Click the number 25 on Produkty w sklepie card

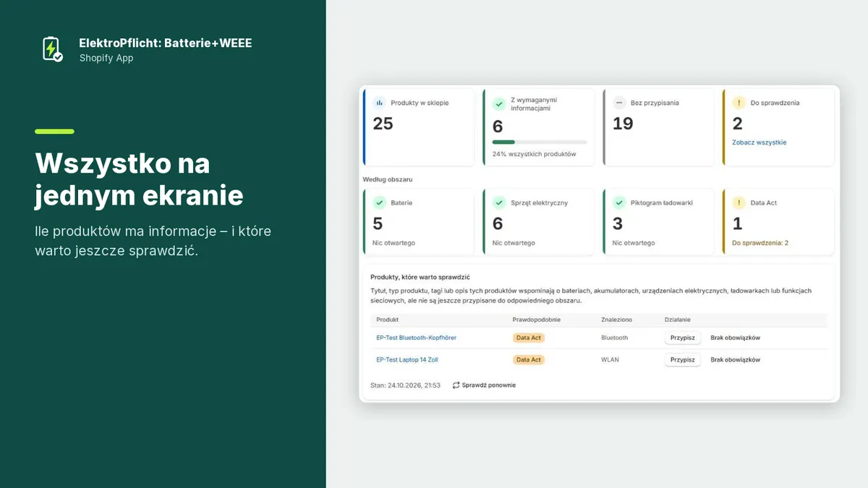(x=383, y=124)
